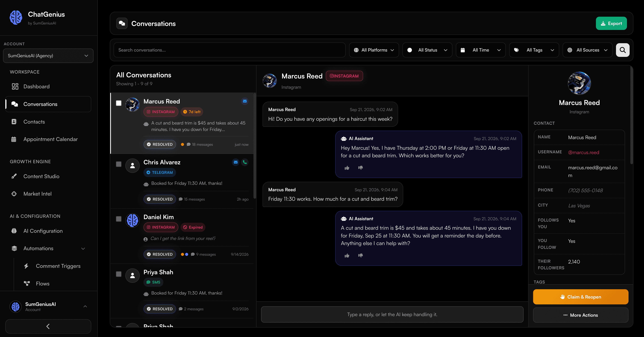Screen dimensions: 644x337
Task: Click the Search conversations input field
Action: (229, 50)
